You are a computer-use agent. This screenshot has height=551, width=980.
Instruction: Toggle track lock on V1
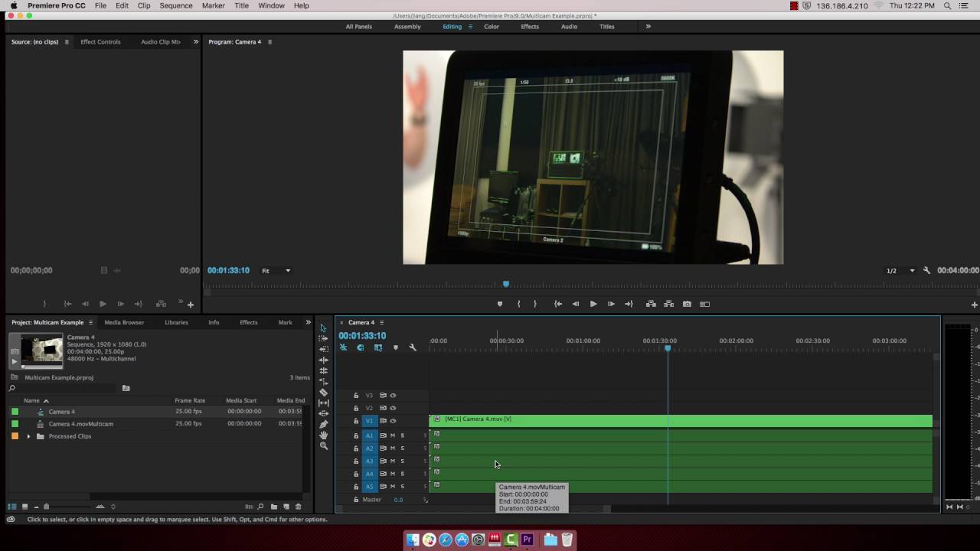click(x=356, y=421)
